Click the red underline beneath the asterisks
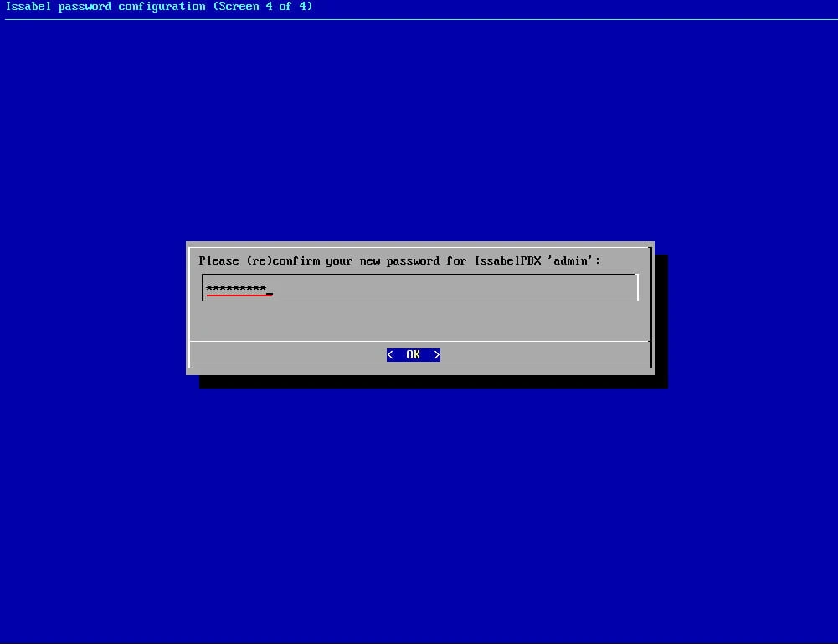The image size is (838, 644). (239, 296)
